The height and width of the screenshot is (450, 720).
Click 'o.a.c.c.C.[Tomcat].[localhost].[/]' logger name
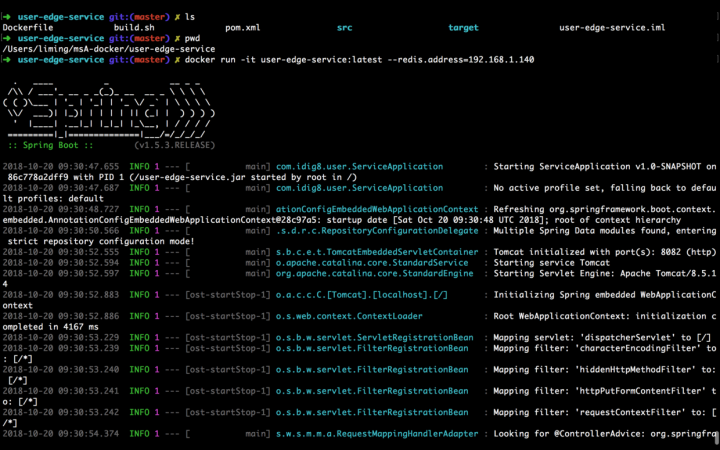coord(362,295)
